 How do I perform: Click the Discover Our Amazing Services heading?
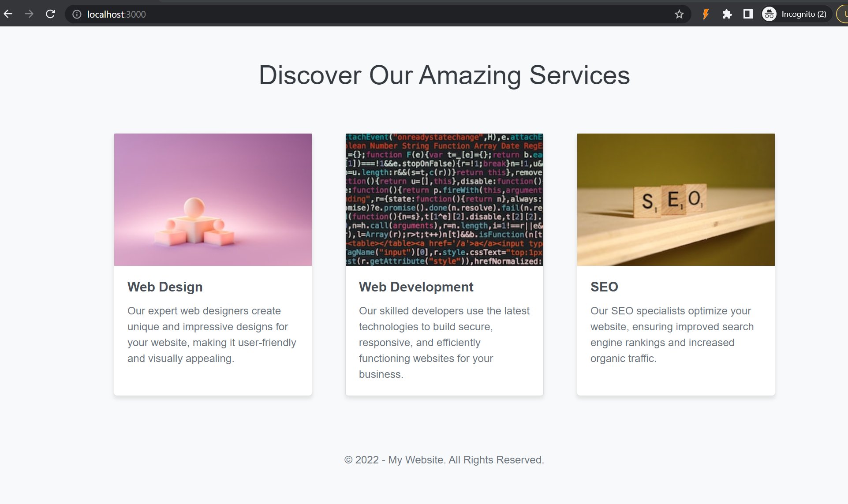coord(444,75)
